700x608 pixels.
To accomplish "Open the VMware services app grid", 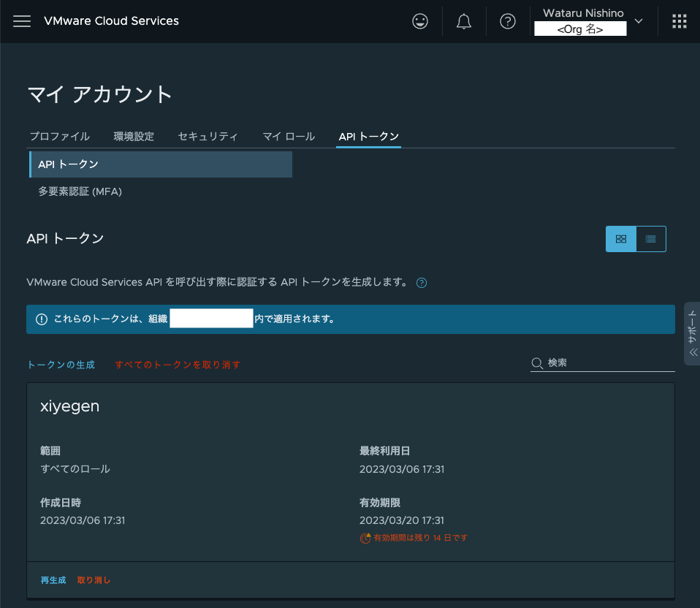I will (679, 20).
